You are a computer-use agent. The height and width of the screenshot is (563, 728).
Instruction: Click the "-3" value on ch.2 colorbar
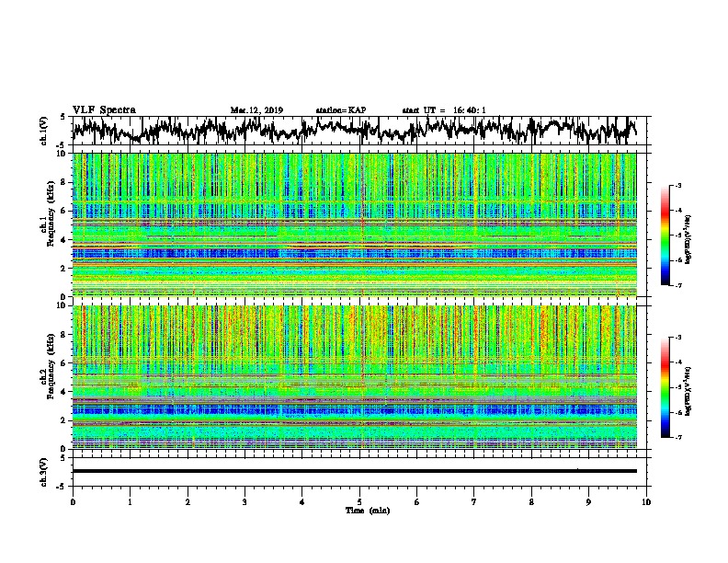pos(678,338)
